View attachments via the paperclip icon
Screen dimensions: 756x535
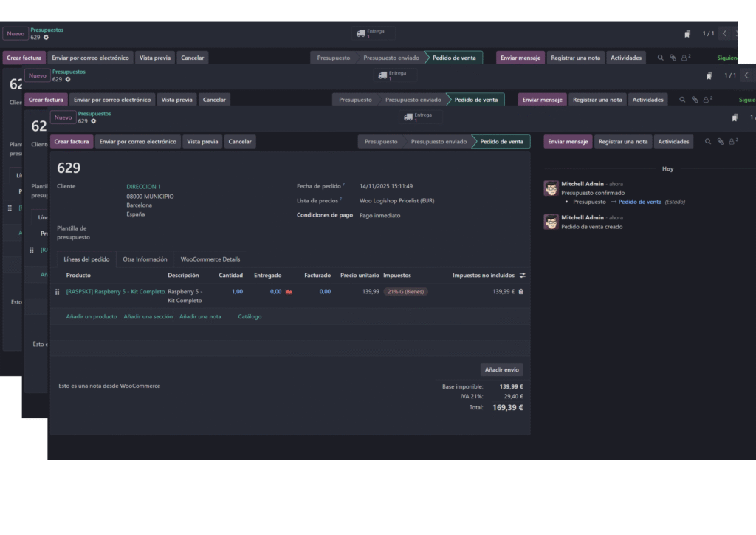(x=721, y=141)
